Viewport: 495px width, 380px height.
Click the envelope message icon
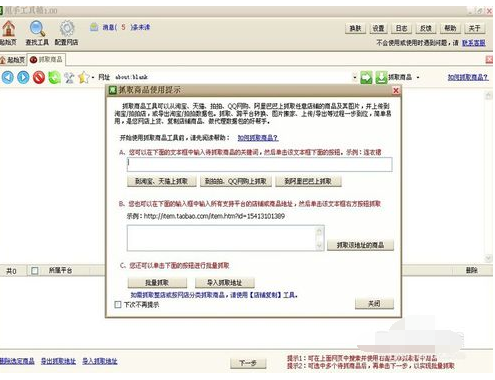pyautogui.click(x=94, y=27)
